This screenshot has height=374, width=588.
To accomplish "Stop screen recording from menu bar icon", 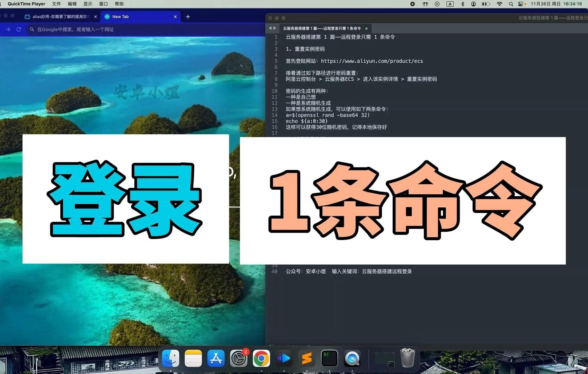I will click(x=412, y=4).
